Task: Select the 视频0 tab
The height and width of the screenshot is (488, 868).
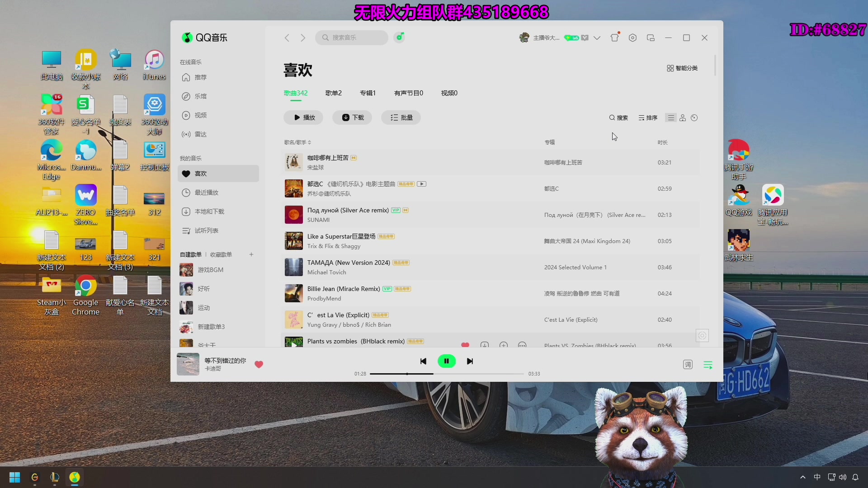Action: click(x=449, y=93)
